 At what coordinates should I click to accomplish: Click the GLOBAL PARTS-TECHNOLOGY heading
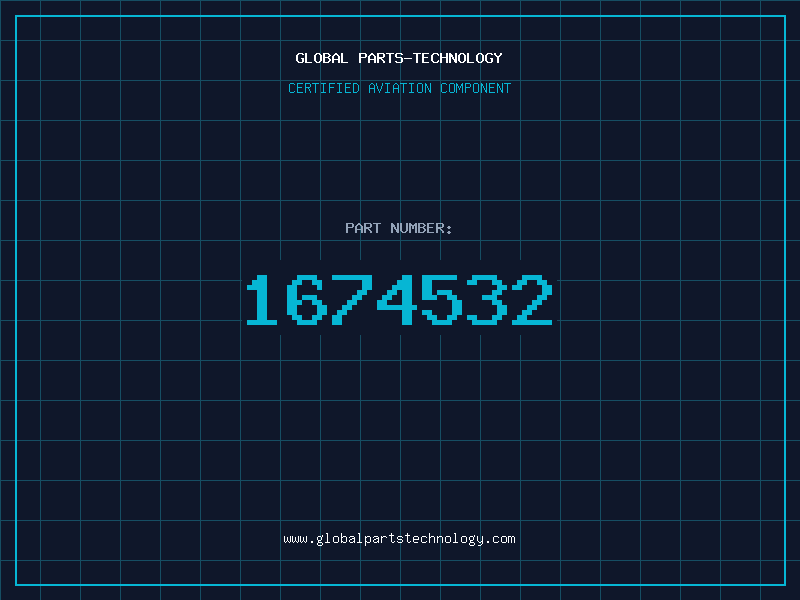pos(399,58)
